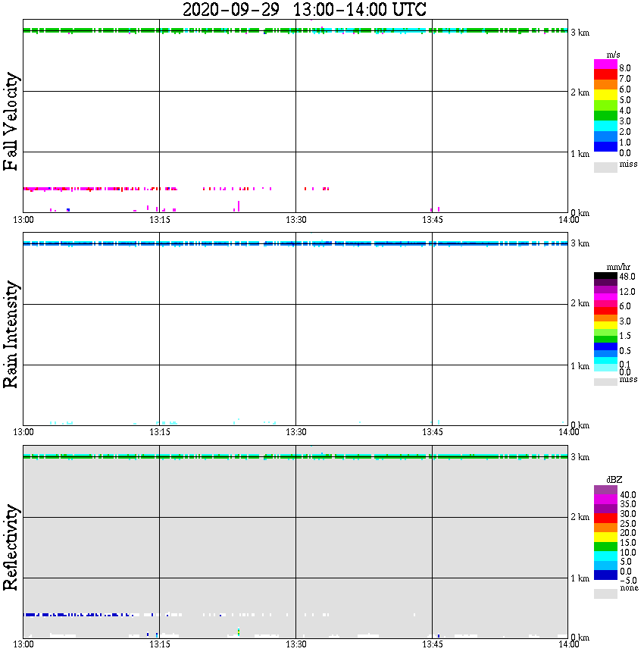The width and height of the screenshot is (644, 658).
Task: Click the "1 km" height label beside Reflectivity plot
Action: [580, 578]
